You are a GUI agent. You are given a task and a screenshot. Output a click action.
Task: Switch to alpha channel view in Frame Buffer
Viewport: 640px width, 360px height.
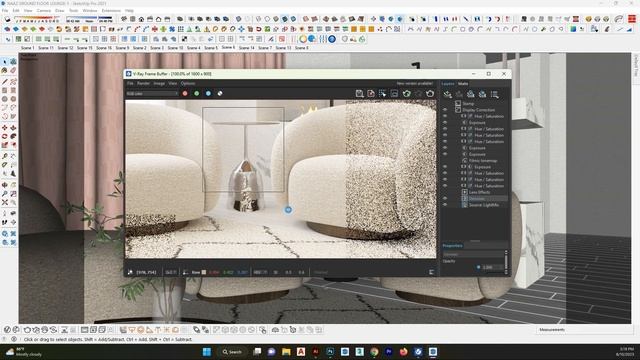[220, 93]
